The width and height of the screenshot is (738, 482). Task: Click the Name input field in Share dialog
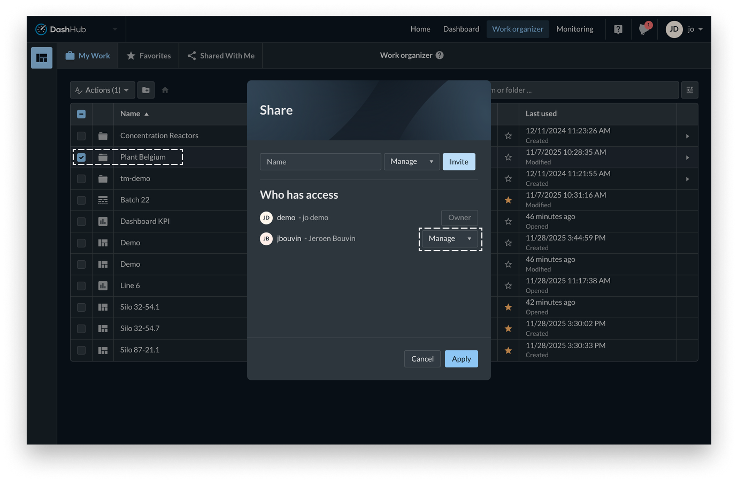tap(320, 161)
